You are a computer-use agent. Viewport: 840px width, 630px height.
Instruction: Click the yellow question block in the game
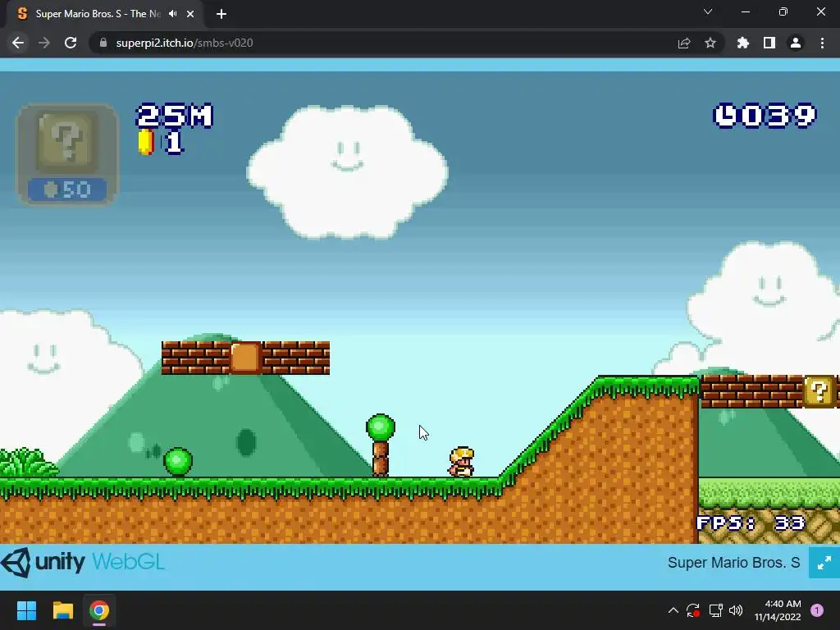coord(819,391)
